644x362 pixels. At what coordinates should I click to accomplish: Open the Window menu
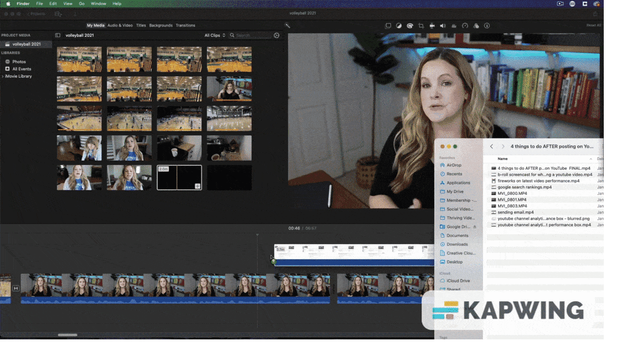pyautogui.click(x=99, y=4)
